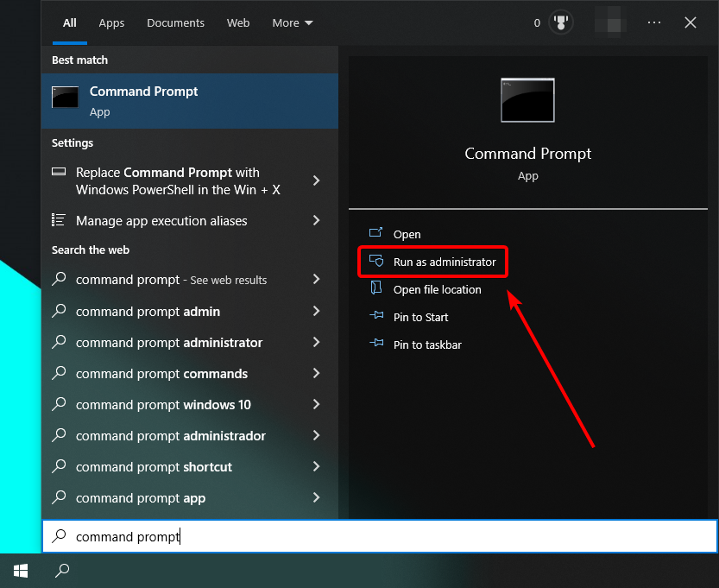Click magnifier icon next to 'command prompt shortcut'
The width and height of the screenshot is (719, 588).
[59, 466]
